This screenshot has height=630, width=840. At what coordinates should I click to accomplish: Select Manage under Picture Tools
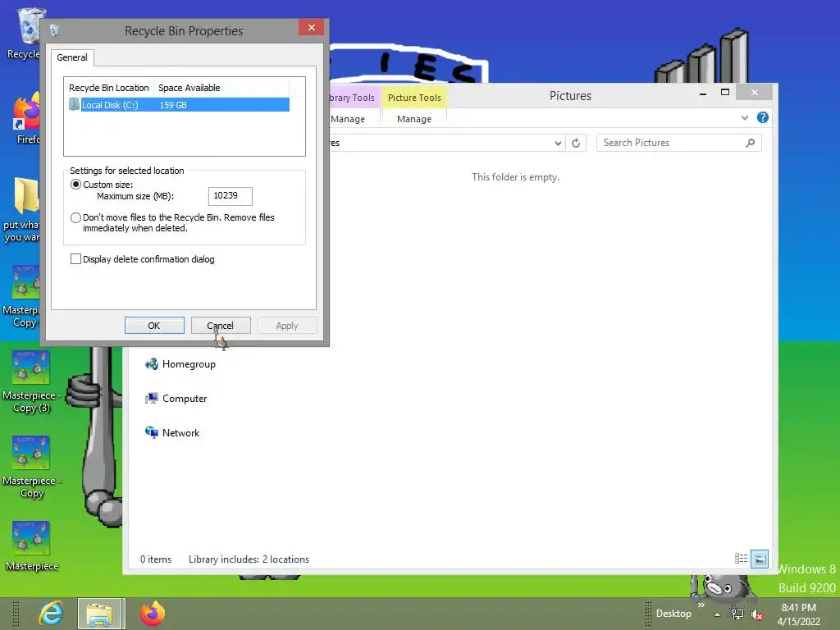(x=414, y=119)
